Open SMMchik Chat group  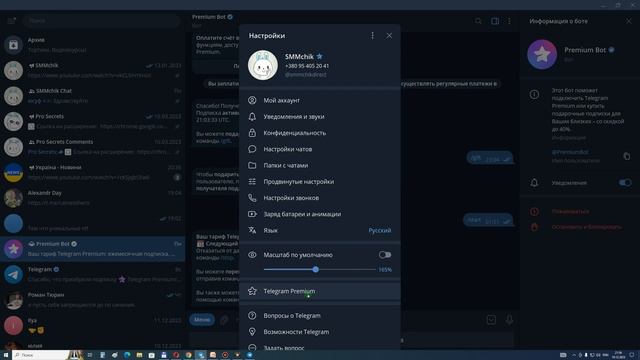click(x=93, y=96)
